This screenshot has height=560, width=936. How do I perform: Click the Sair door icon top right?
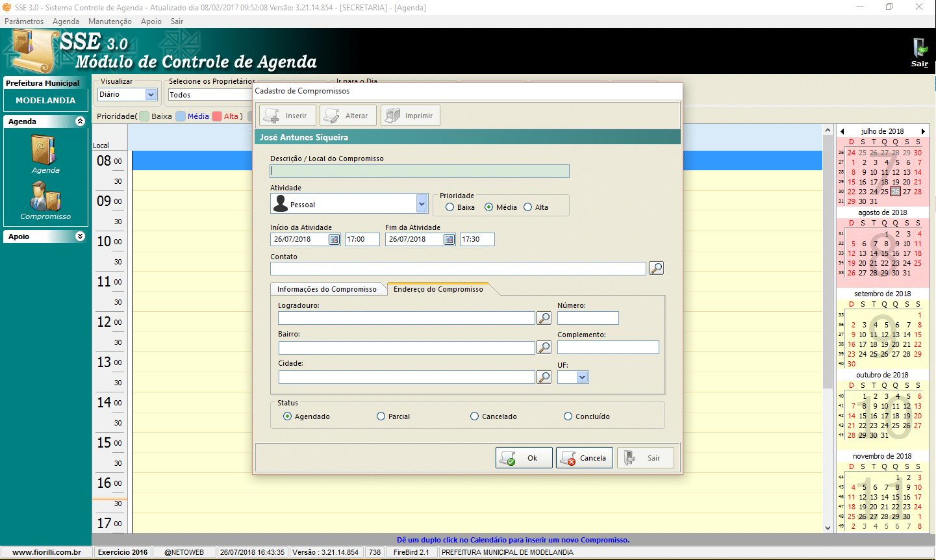click(x=920, y=49)
